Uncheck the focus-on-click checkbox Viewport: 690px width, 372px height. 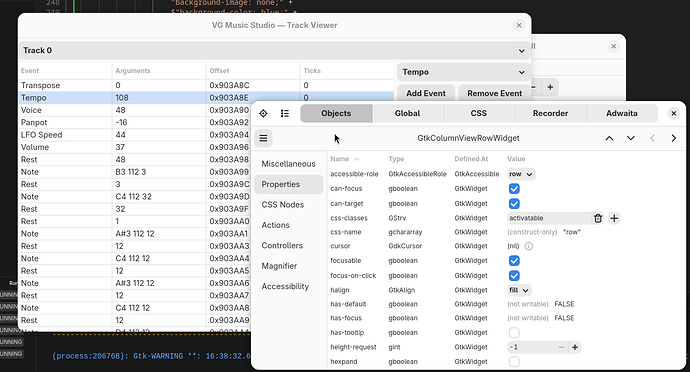coord(514,276)
